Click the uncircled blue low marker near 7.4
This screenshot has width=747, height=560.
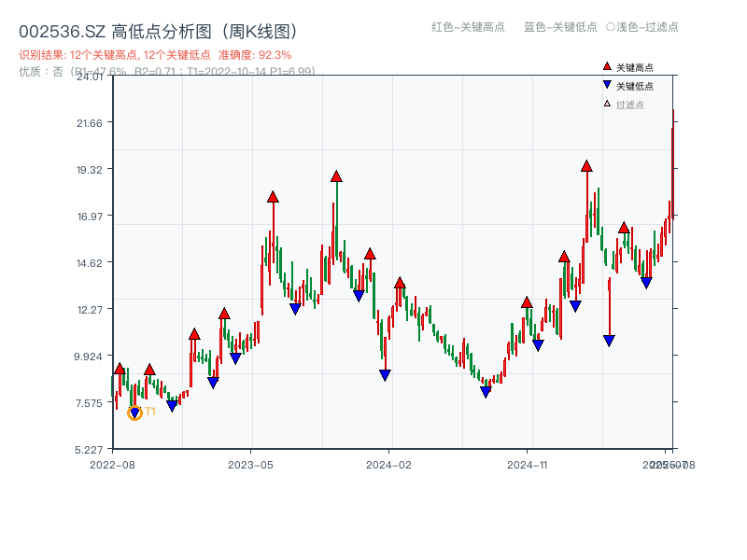pos(172,406)
